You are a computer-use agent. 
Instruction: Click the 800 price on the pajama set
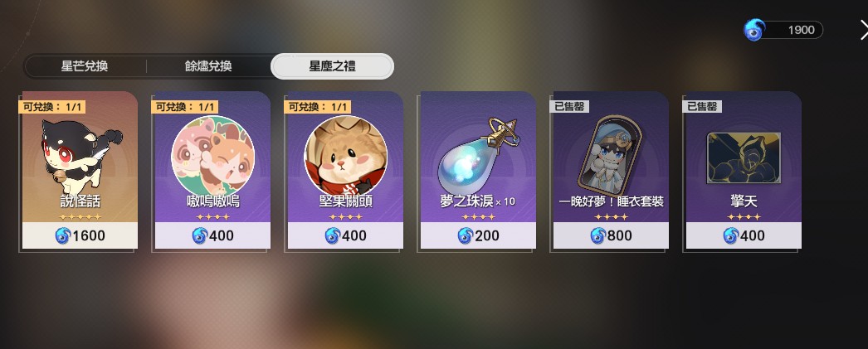[x=611, y=235]
